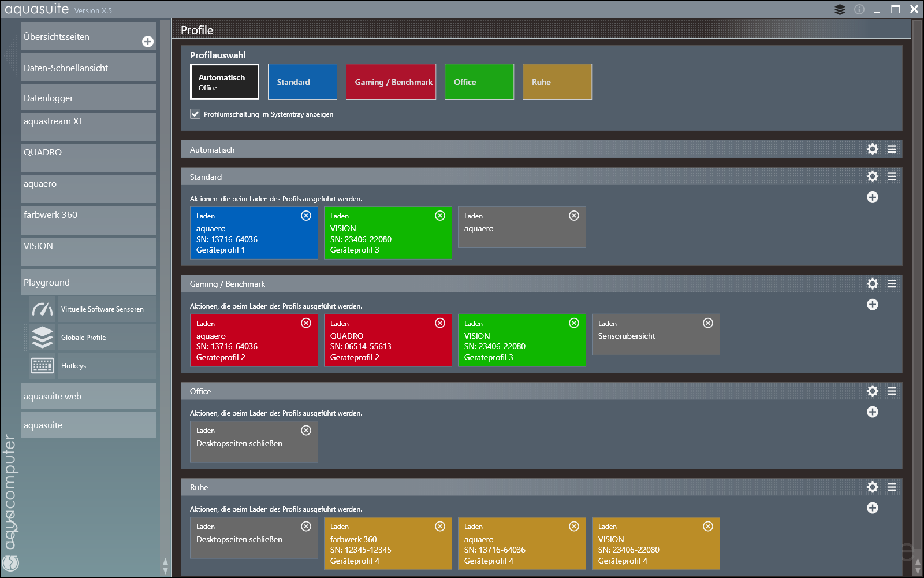
Task: Open aquastream XT in sidebar
Action: click(88, 127)
